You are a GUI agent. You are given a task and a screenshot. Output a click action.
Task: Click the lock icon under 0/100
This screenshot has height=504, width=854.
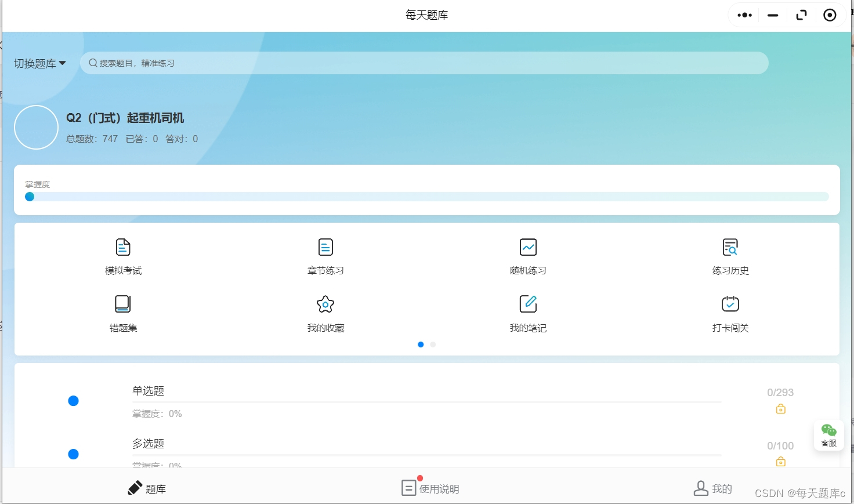coord(781,462)
